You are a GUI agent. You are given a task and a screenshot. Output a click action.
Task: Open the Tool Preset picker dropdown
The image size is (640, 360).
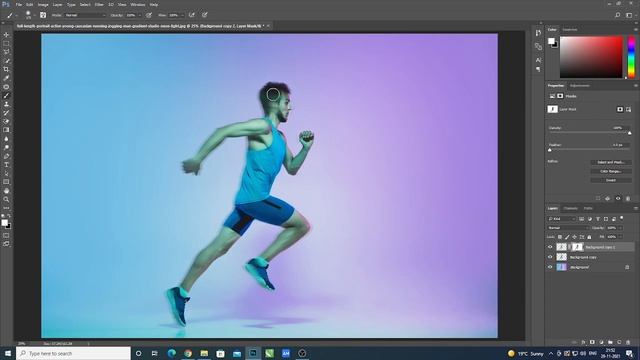[17, 15]
